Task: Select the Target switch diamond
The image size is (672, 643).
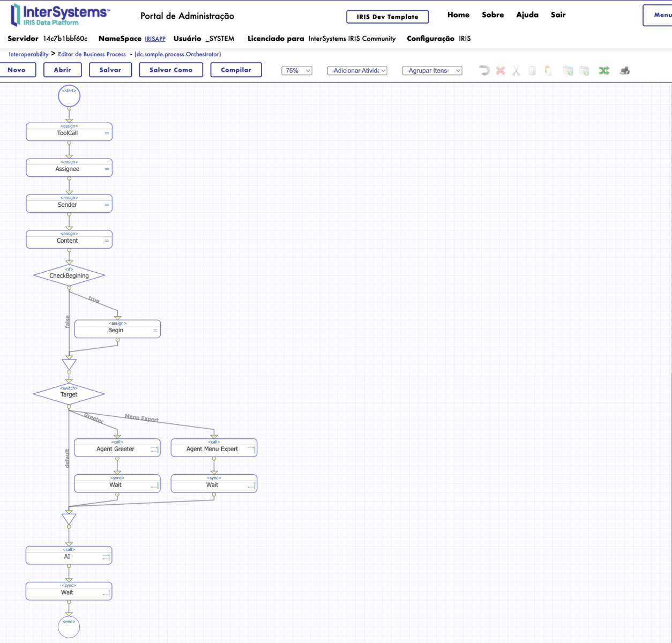Action: click(69, 394)
